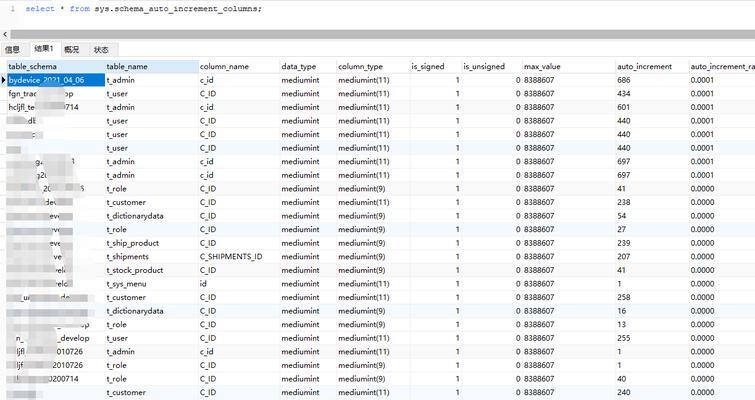Screen dimensions: 755x400
Task: Select the auto_increment value 13
Action: pos(622,324)
